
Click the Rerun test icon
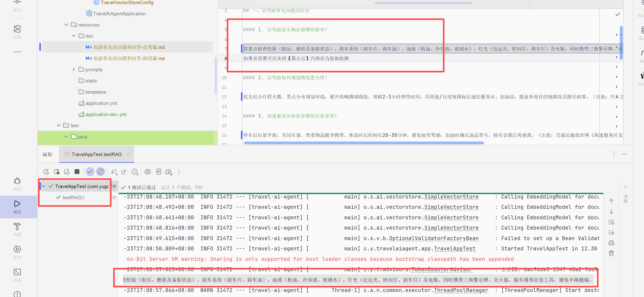coord(46,172)
